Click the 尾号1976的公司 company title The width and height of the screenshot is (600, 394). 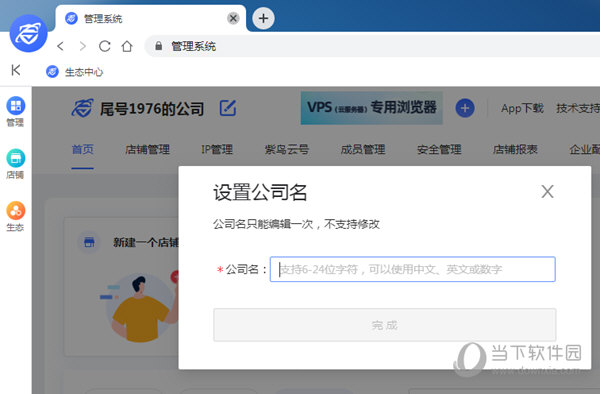click(152, 109)
